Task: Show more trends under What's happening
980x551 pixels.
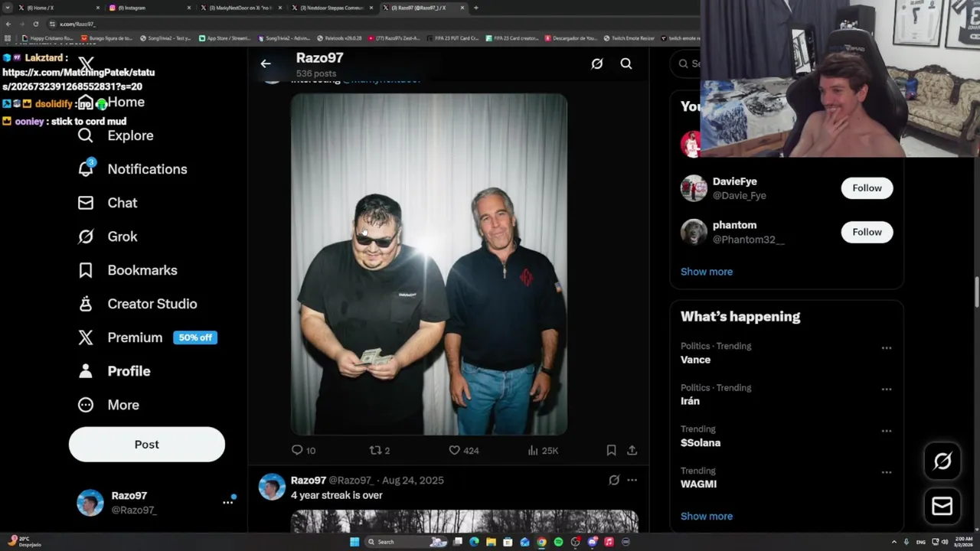Action: 707,517
